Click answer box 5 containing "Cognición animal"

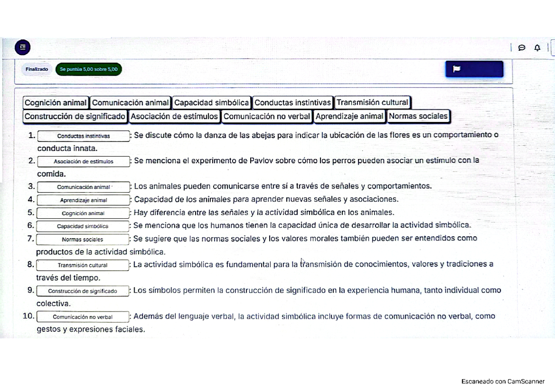point(83,213)
